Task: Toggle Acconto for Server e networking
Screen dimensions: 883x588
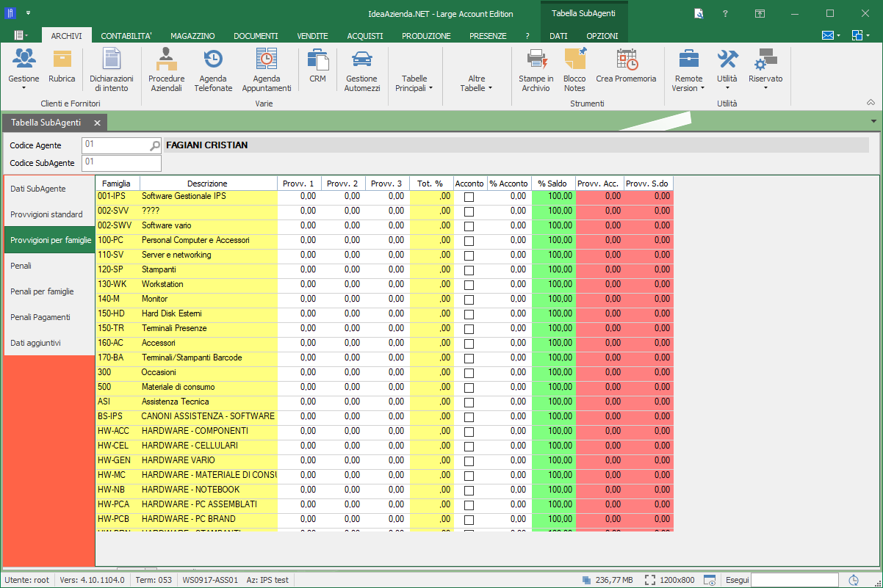Action: [x=469, y=255]
